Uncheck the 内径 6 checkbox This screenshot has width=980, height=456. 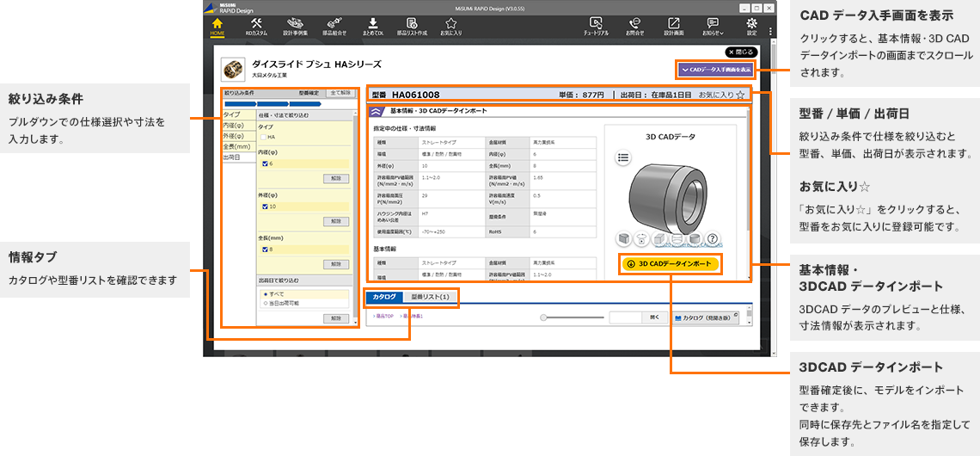tap(265, 163)
